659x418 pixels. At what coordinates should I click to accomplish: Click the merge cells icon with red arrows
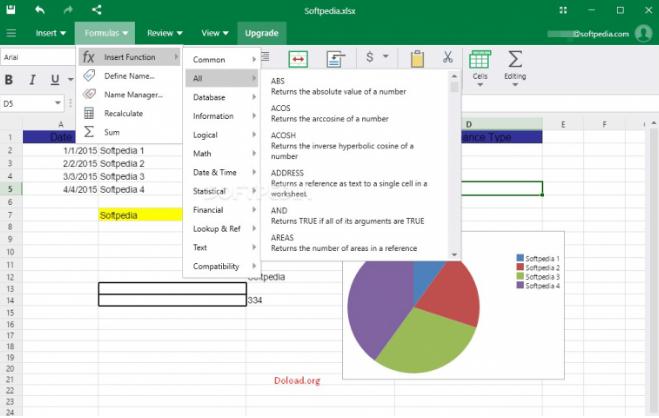point(298,59)
